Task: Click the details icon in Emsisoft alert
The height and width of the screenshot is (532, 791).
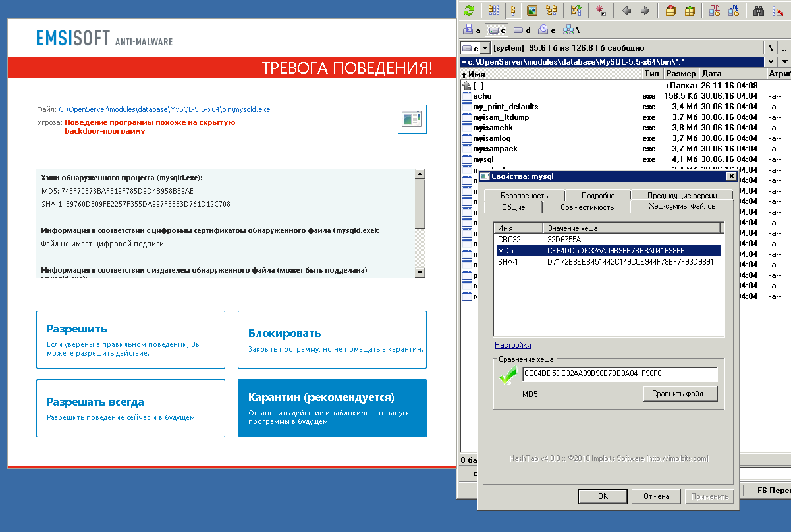Action: pyautogui.click(x=412, y=119)
